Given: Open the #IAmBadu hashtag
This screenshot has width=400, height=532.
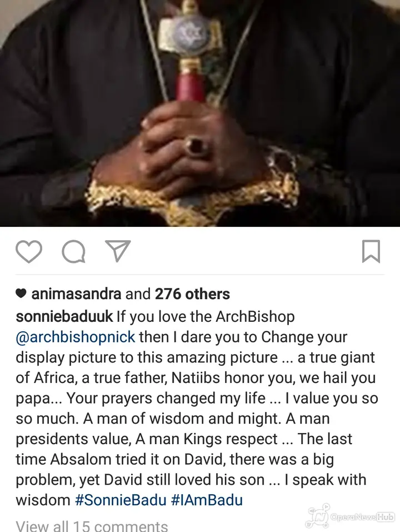Looking at the screenshot, I should (207, 500).
